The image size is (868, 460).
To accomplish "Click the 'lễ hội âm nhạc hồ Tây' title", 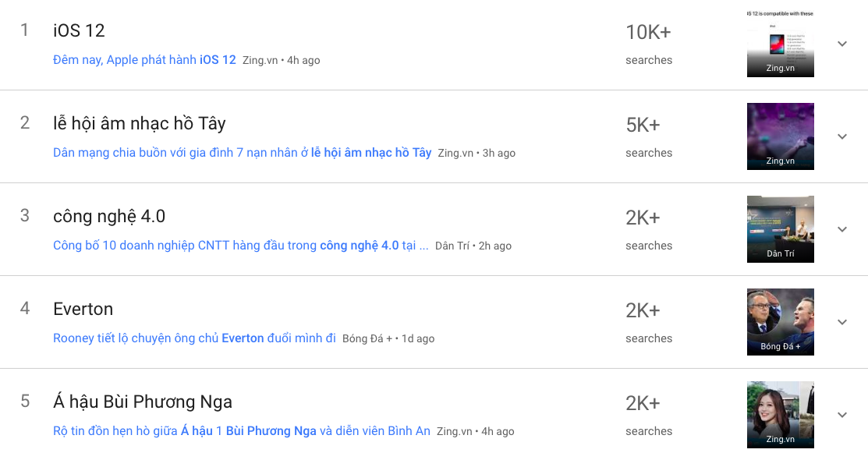I will [139, 124].
